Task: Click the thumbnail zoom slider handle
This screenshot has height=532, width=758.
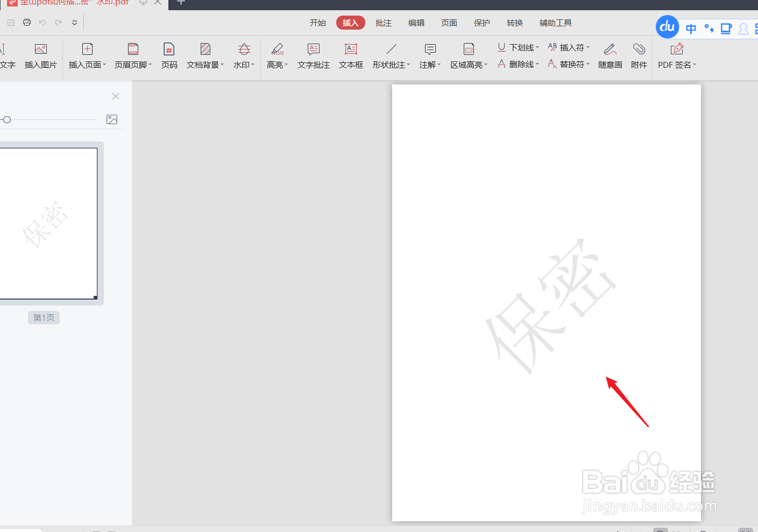Action: coord(7,119)
